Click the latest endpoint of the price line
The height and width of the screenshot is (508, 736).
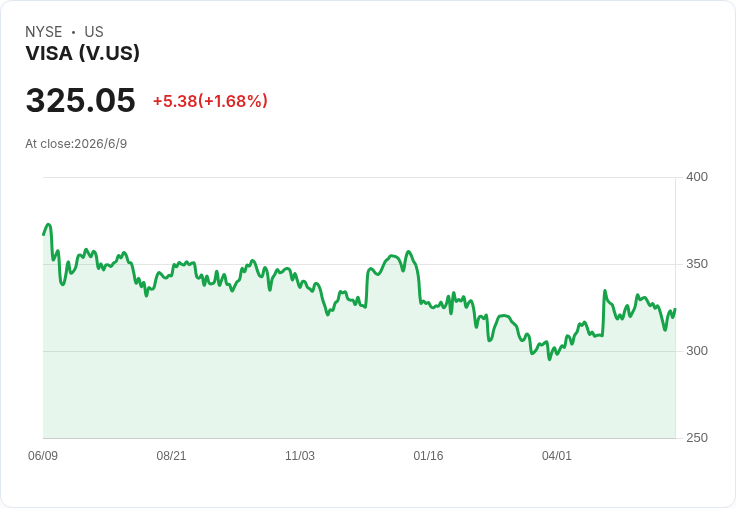675,309
